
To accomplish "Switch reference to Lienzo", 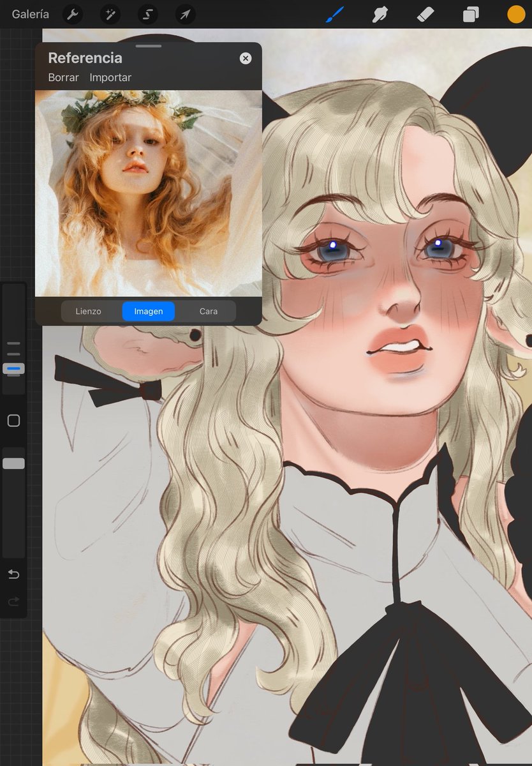I will click(x=88, y=312).
